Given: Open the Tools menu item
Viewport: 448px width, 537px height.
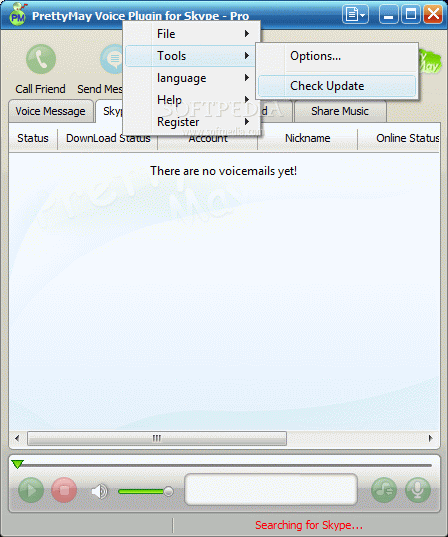Looking at the screenshot, I should pyautogui.click(x=190, y=56).
